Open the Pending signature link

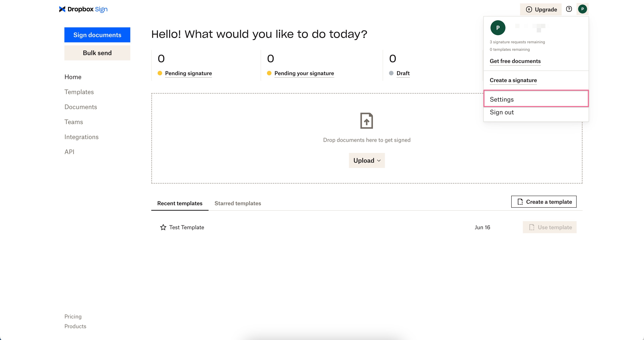pos(188,73)
